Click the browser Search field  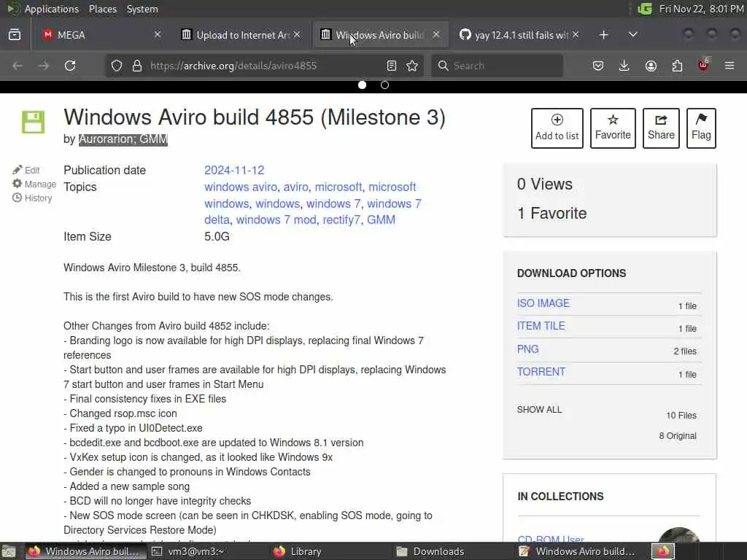click(x=498, y=66)
